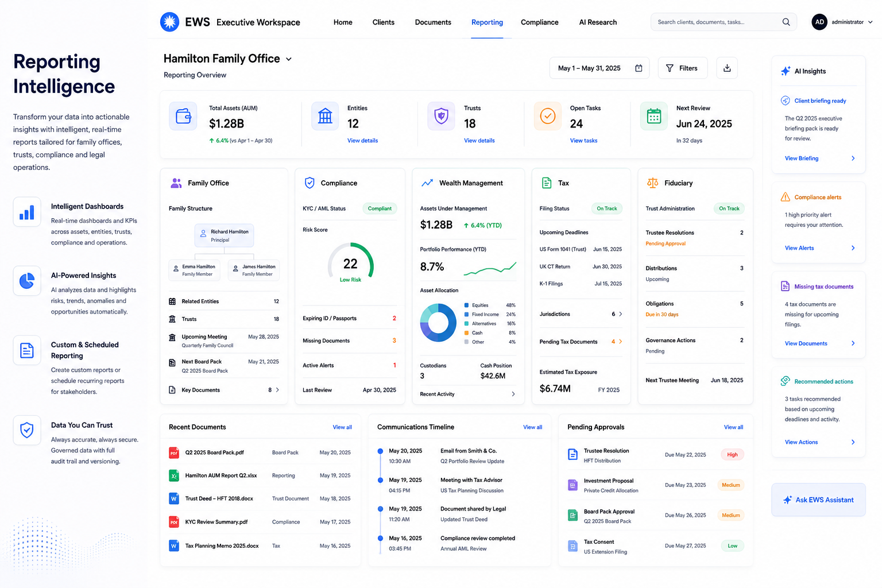Click the Tax document icon
882x588 pixels.
coord(547,183)
